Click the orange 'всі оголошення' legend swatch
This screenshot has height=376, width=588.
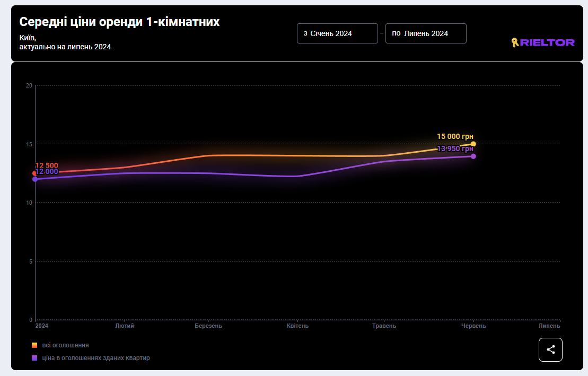point(34,345)
